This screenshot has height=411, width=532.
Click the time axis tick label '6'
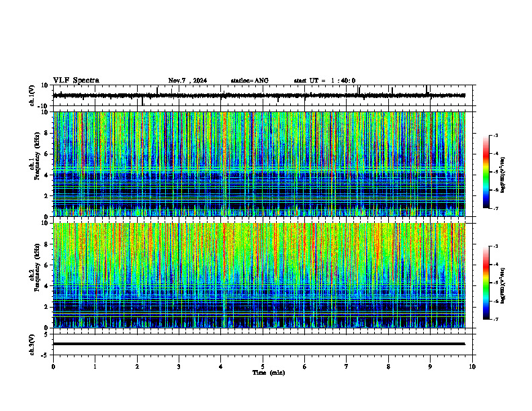305,367
